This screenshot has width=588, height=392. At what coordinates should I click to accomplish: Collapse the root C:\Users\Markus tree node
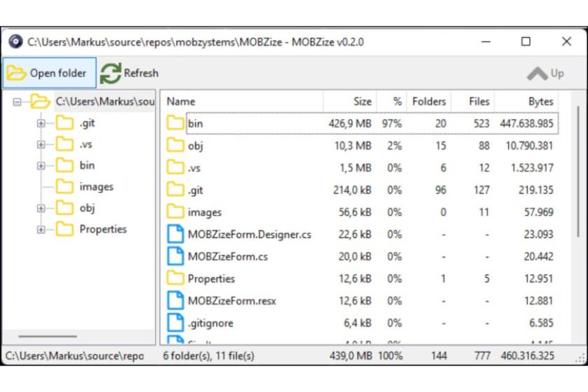coord(17,101)
